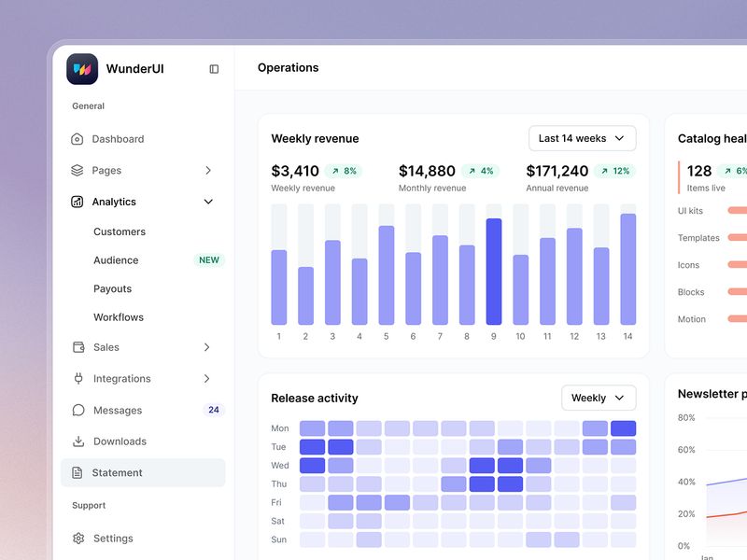Click the Operations page title

289,67
